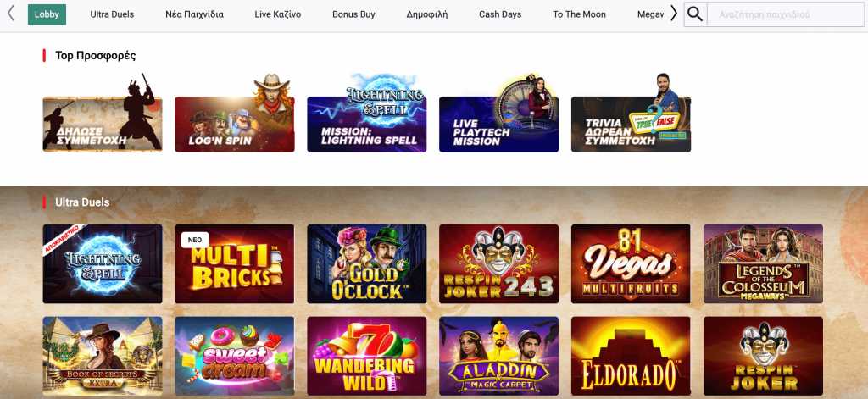Open Legends of the Colosseum Megaways
This screenshot has width=868, height=399.
tap(764, 264)
